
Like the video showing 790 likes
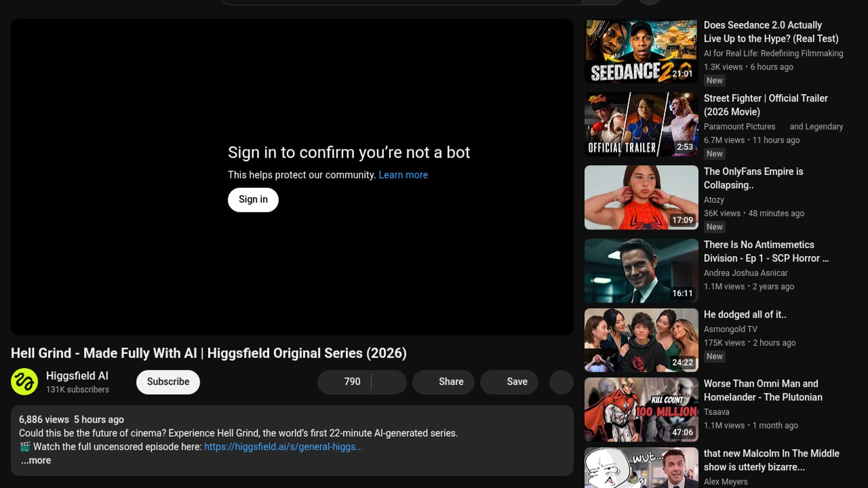(x=344, y=382)
